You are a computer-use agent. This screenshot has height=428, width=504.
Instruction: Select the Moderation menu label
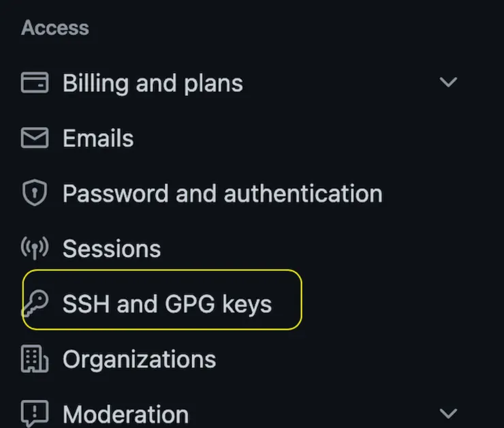point(125,414)
